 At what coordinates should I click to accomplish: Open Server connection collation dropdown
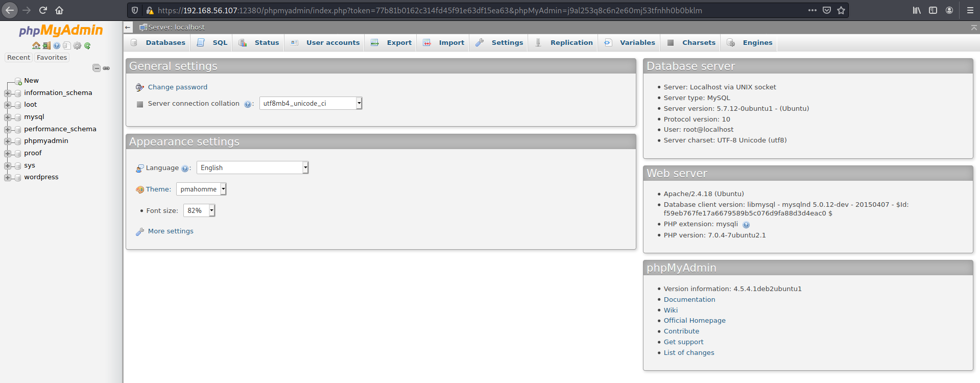pyautogui.click(x=310, y=103)
